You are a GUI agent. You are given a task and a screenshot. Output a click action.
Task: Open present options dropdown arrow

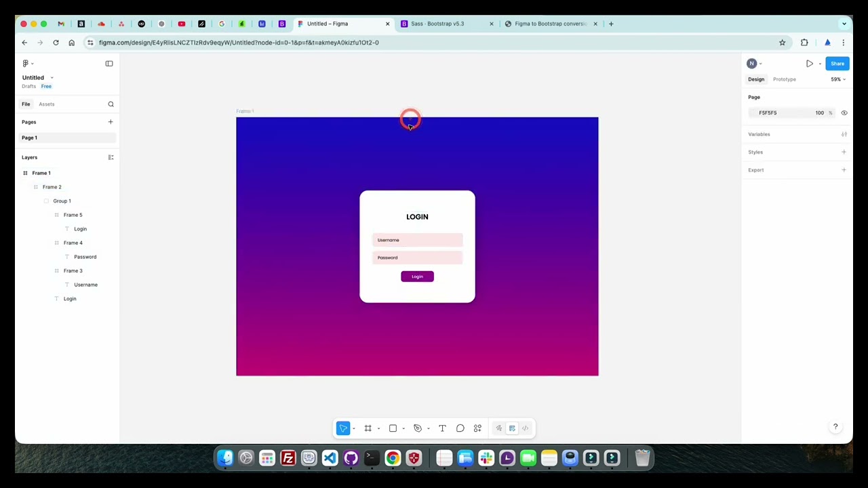820,64
